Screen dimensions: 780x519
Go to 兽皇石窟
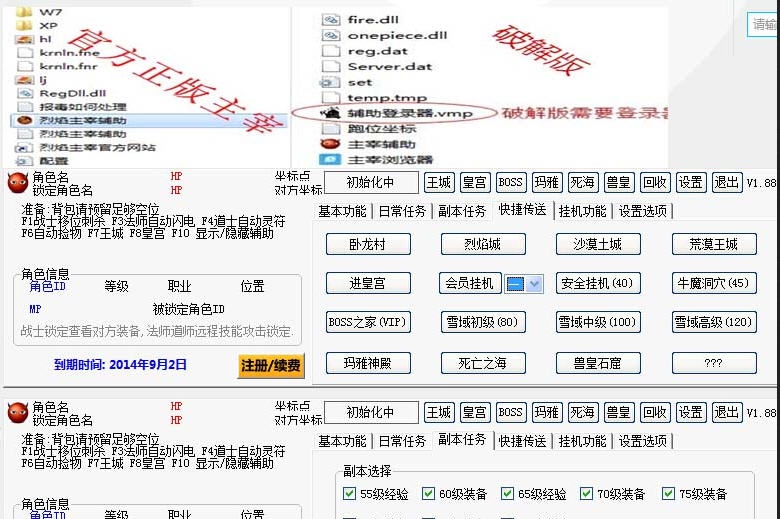coord(598,363)
